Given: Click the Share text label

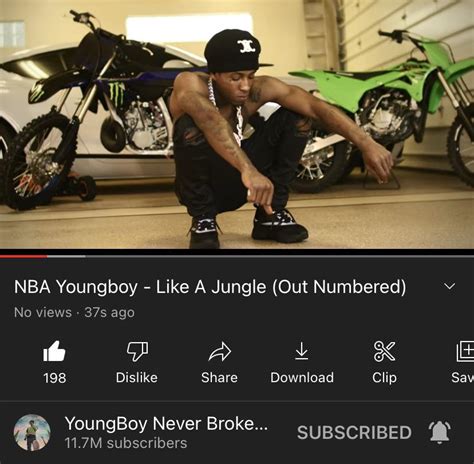Looking at the screenshot, I should [219, 378].
